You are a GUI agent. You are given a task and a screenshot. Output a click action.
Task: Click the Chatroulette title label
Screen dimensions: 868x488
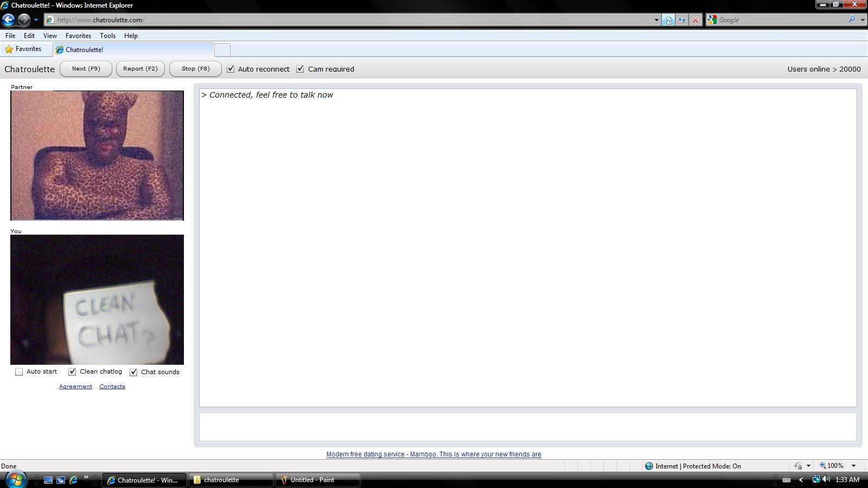(x=29, y=69)
